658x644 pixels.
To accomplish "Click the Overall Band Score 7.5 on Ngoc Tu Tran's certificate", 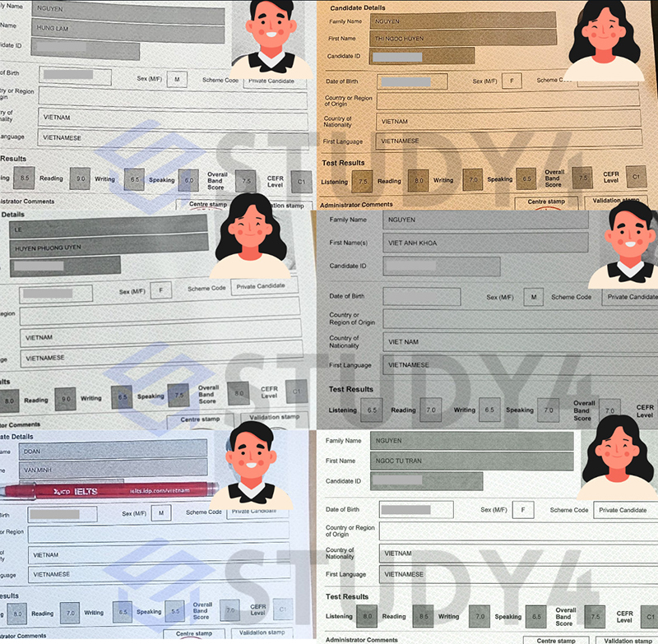I will tap(595, 616).
